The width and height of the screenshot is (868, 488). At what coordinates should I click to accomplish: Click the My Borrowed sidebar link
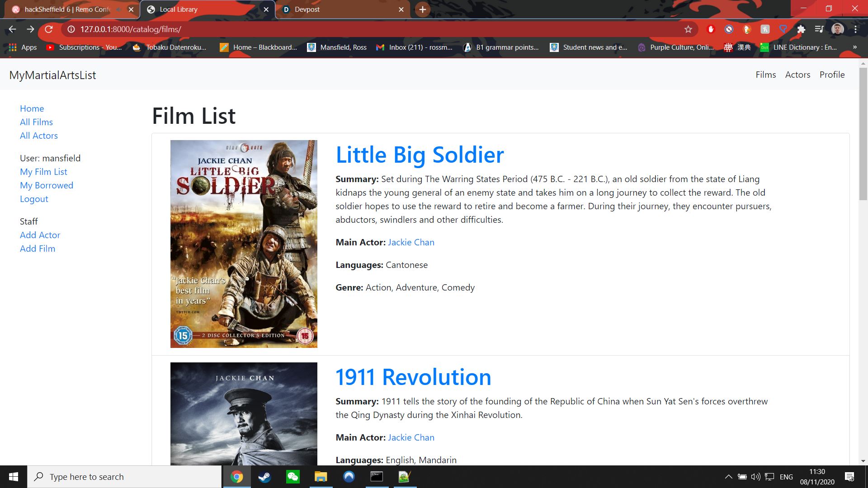47,185
